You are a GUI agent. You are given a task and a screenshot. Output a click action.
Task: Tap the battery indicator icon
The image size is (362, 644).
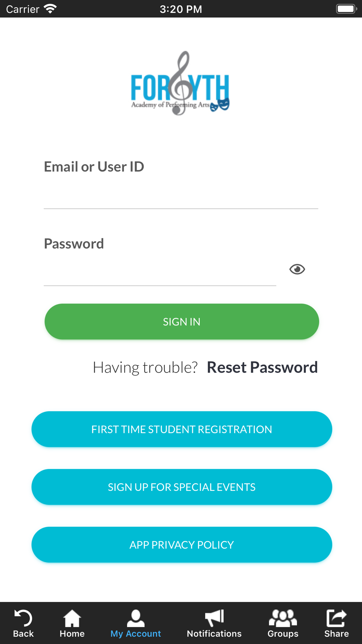coord(346,9)
